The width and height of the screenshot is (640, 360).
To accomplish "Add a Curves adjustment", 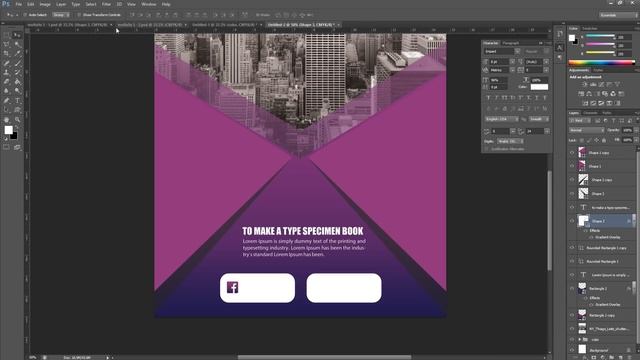I will pos(601,84).
